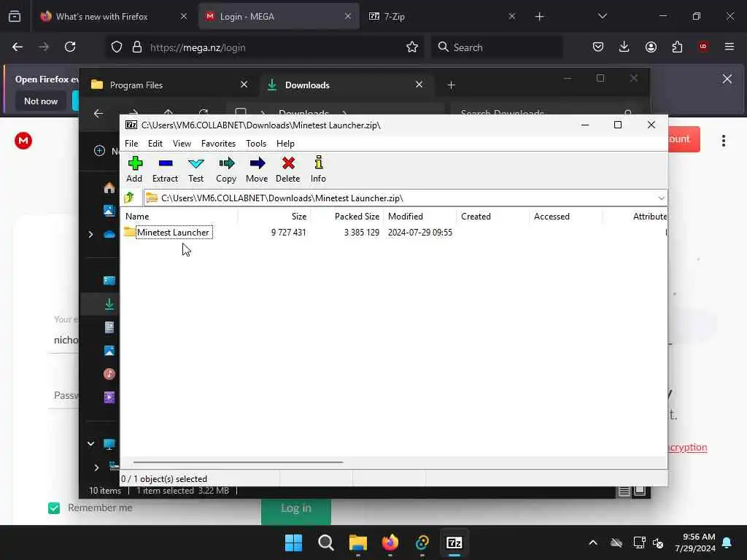The height and width of the screenshot is (560, 747).
Task: Show hidden system tray icons
Action: (x=592, y=542)
